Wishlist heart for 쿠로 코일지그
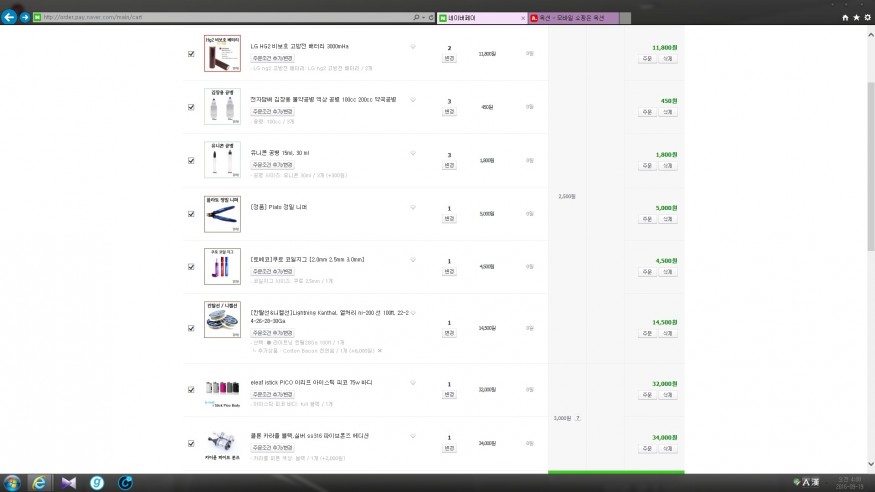The image size is (875, 492). [x=413, y=260]
